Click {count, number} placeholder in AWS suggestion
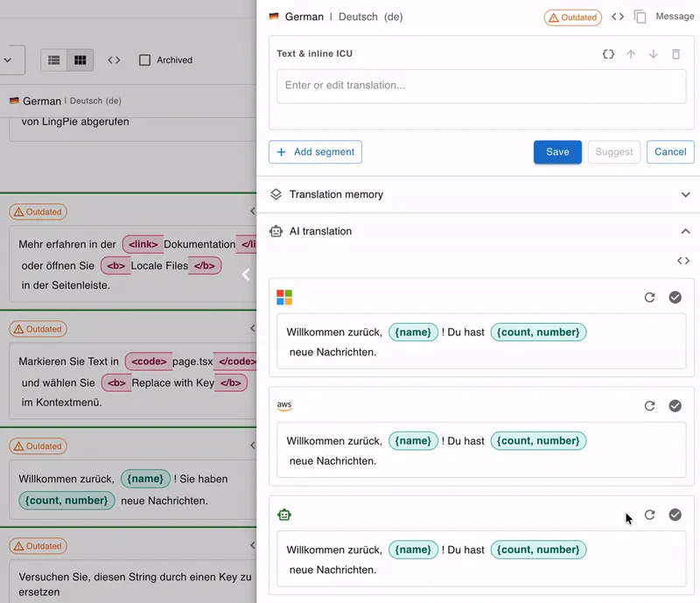Screen dimensions: 700x603 pyautogui.click(x=538, y=441)
